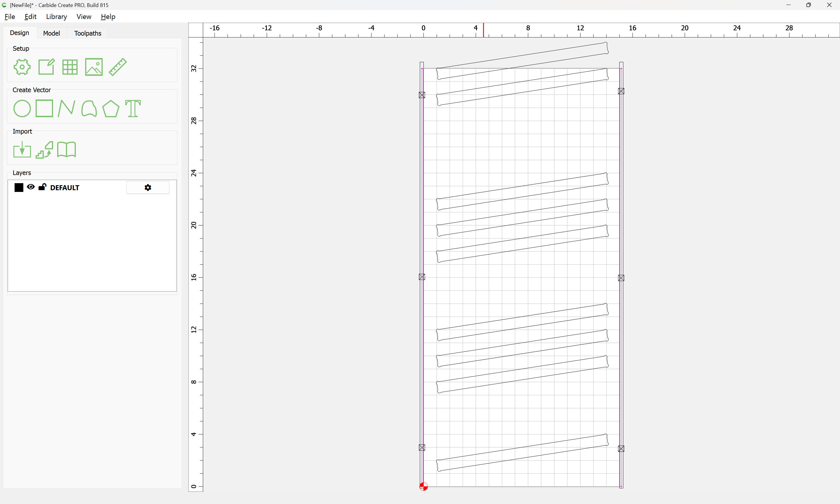Image resolution: width=840 pixels, height=504 pixels.
Task: Minimize the Carbide Create window
Action: [x=788, y=5]
